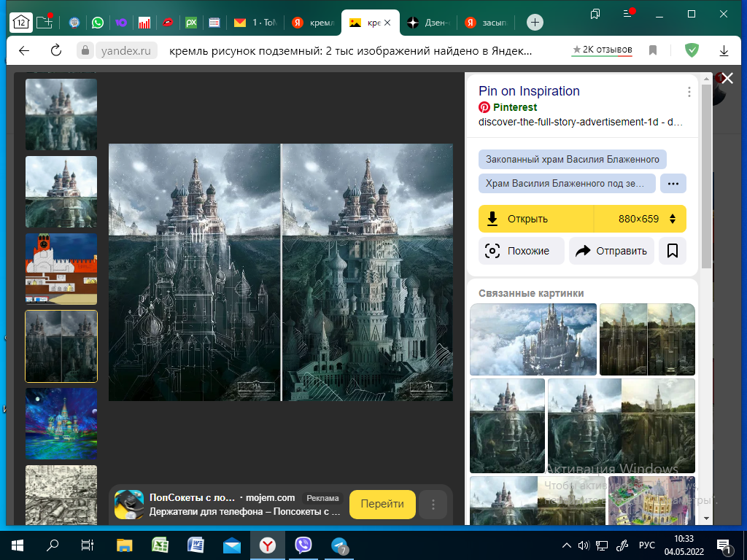This screenshot has height=560, width=747.
Task: Open the pinned calendar tab
Action: click(x=214, y=23)
